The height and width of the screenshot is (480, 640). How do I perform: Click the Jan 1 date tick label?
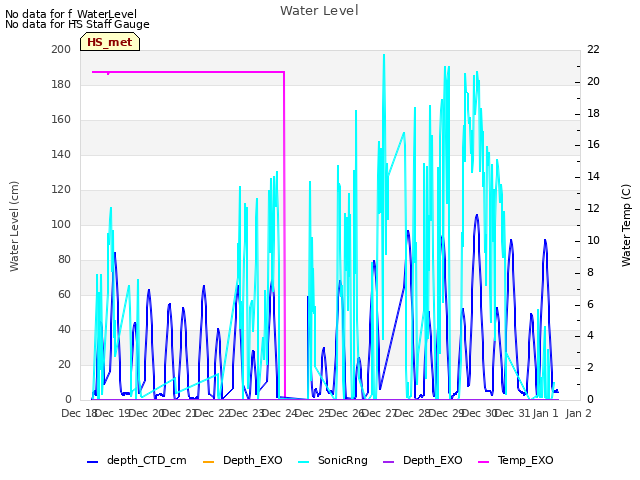(x=545, y=413)
